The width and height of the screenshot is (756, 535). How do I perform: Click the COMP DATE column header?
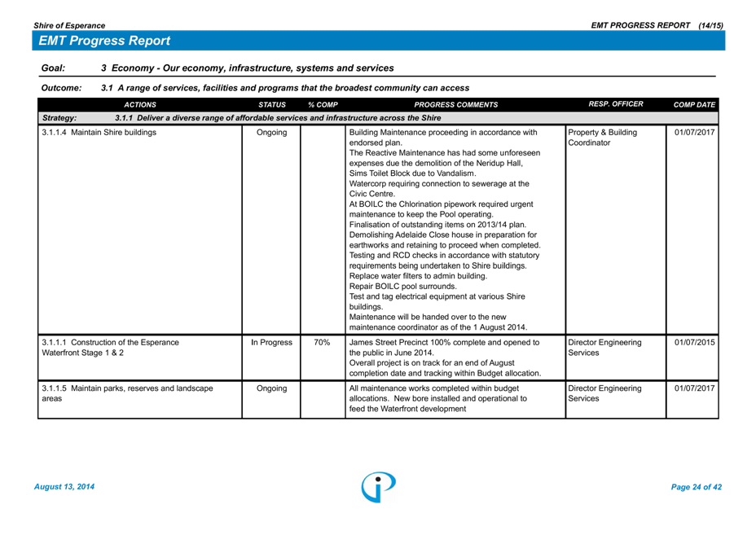tap(694, 104)
